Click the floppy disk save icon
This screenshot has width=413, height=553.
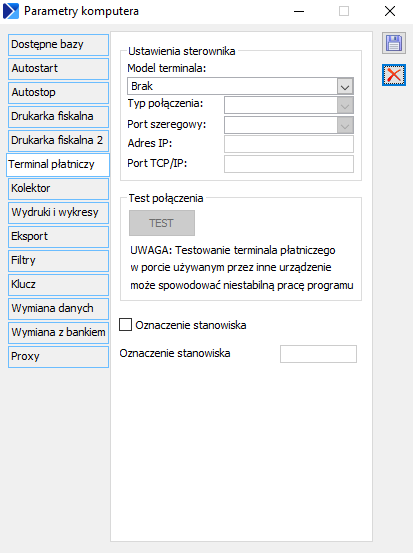pos(394,43)
